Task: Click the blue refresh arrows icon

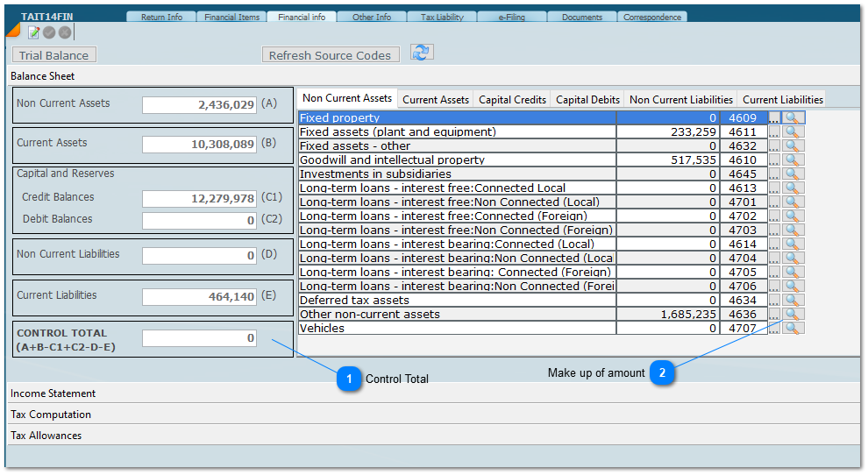Action: point(422,53)
